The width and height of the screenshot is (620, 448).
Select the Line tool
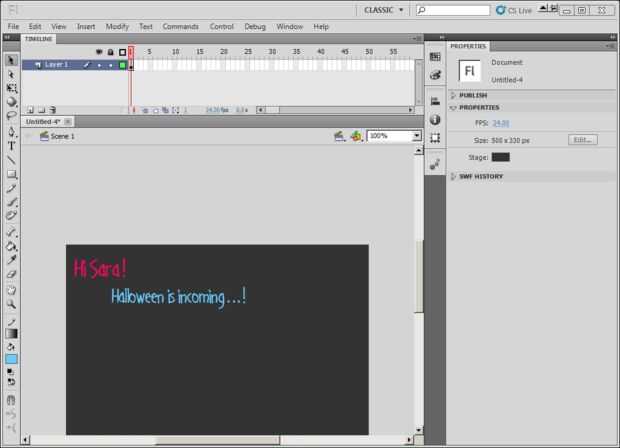11,160
